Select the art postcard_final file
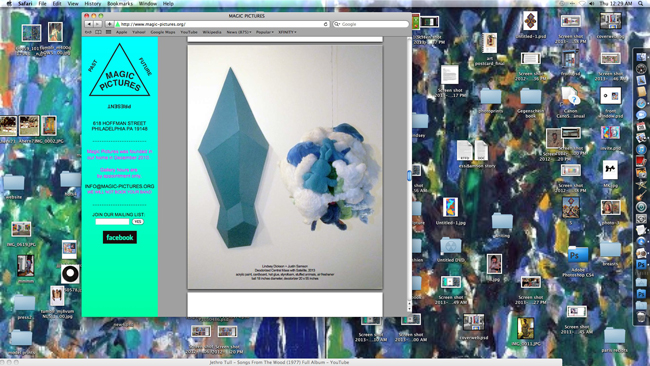The width and height of the screenshot is (650, 366). 490,49
